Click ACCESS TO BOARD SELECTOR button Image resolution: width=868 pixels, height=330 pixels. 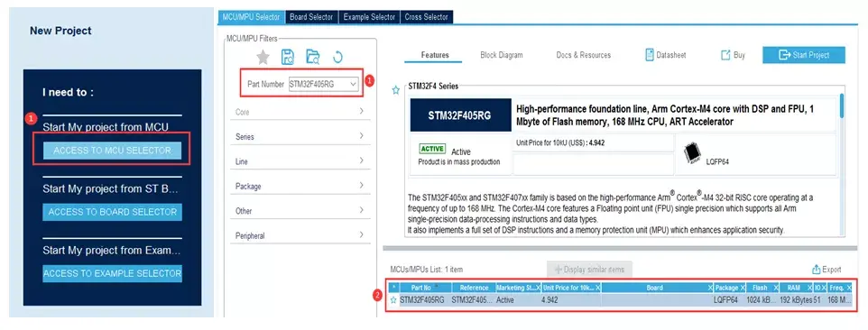(x=113, y=212)
